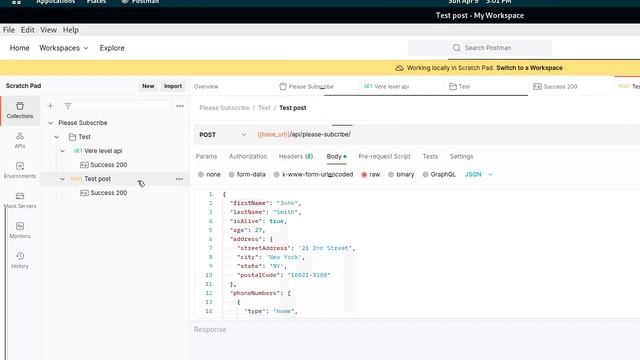Select the GraphQL body type radio
The height and width of the screenshot is (360, 640).
tap(425, 174)
